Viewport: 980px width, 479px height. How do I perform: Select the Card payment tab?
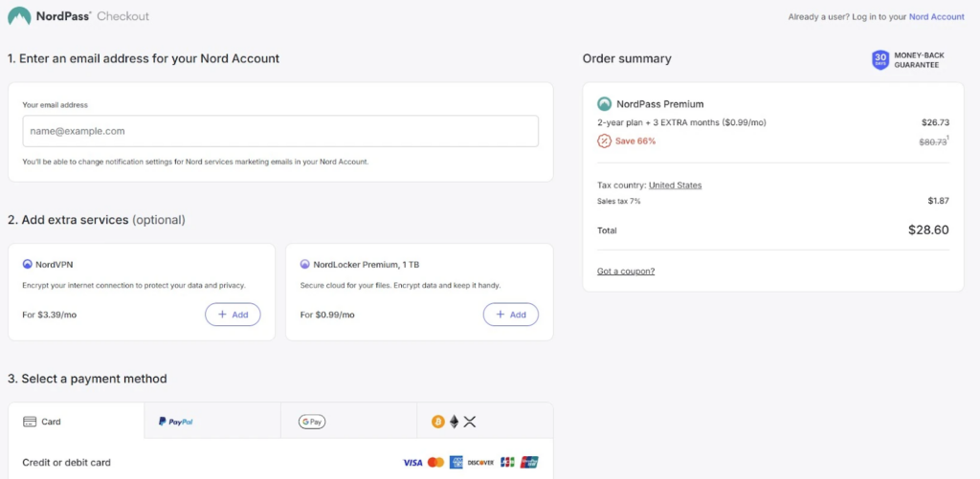click(76, 421)
